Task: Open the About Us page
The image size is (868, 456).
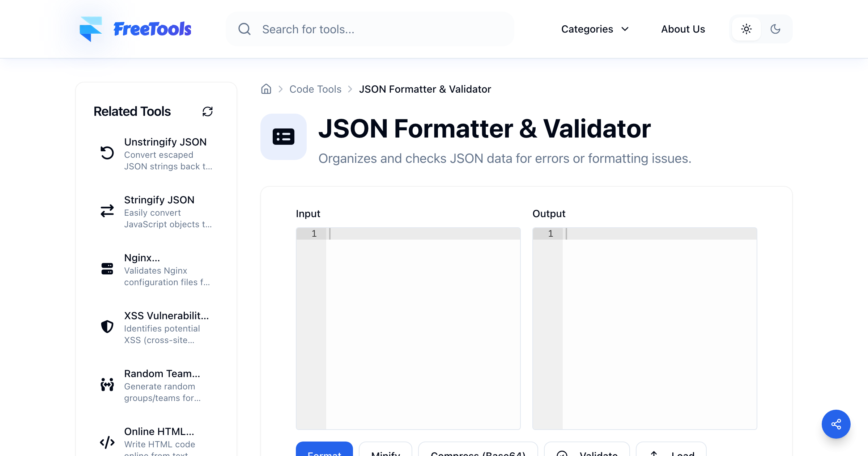Action: pos(683,29)
